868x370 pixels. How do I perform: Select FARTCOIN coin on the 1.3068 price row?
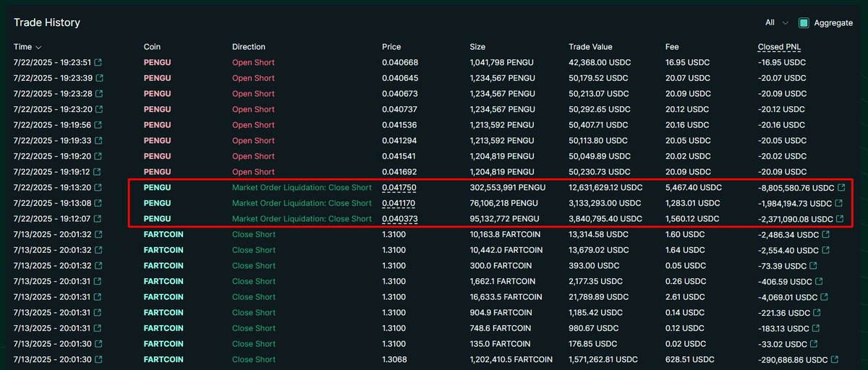[x=164, y=359]
